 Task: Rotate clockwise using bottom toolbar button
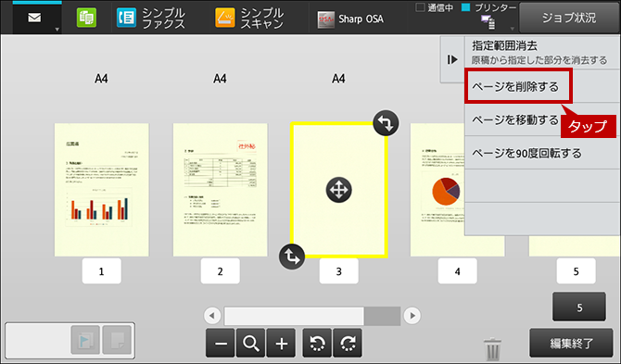tap(348, 343)
